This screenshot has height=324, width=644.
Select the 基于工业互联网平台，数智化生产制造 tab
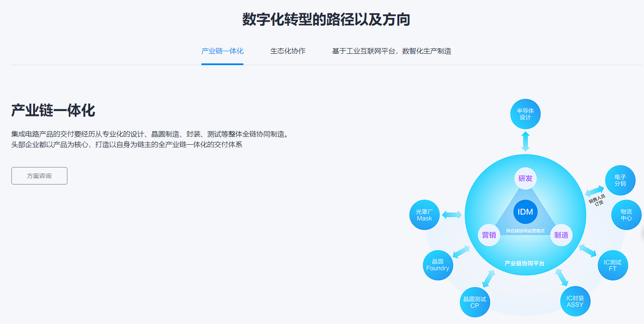click(391, 51)
